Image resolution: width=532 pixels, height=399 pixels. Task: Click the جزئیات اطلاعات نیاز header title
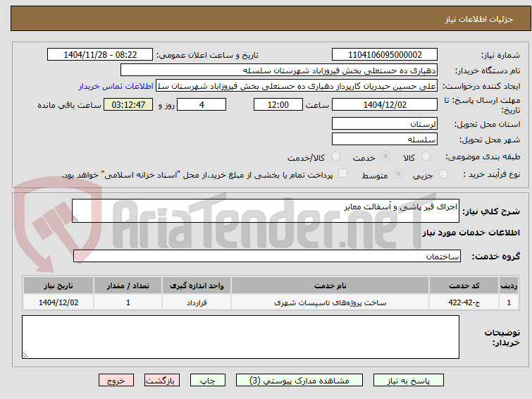pos(479,19)
